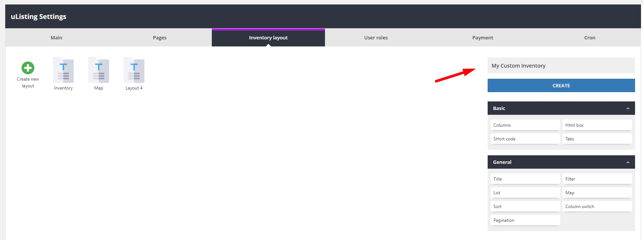This screenshot has height=240, width=644.
Task: Switch to the Main tab
Action: click(x=56, y=38)
